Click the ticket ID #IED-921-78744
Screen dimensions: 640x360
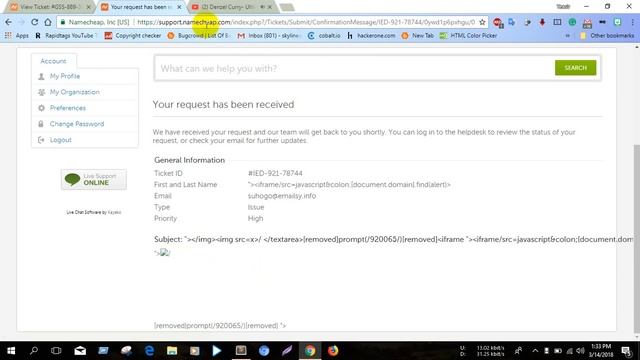[x=275, y=173]
